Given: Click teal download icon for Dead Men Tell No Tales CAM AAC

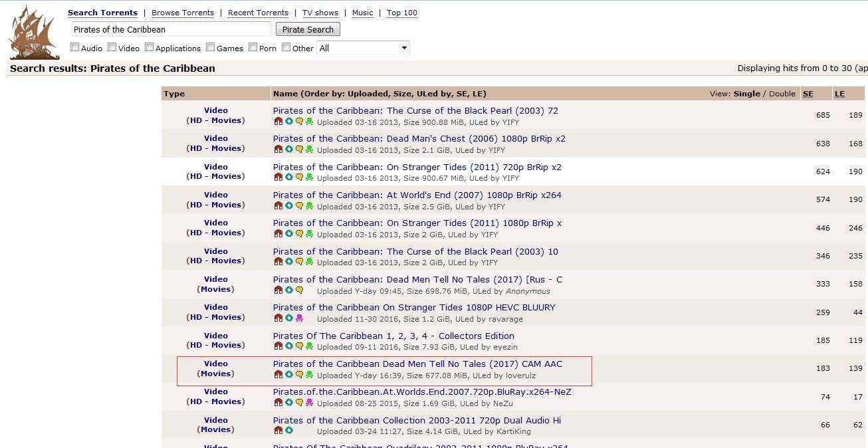Looking at the screenshot, I should coord(289,375).
